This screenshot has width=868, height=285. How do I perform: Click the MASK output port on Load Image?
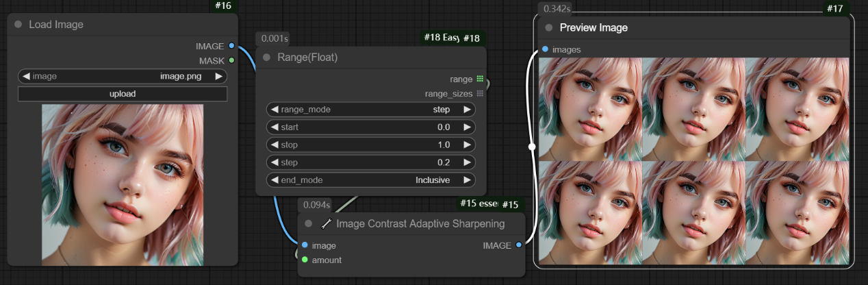point(232,60)
